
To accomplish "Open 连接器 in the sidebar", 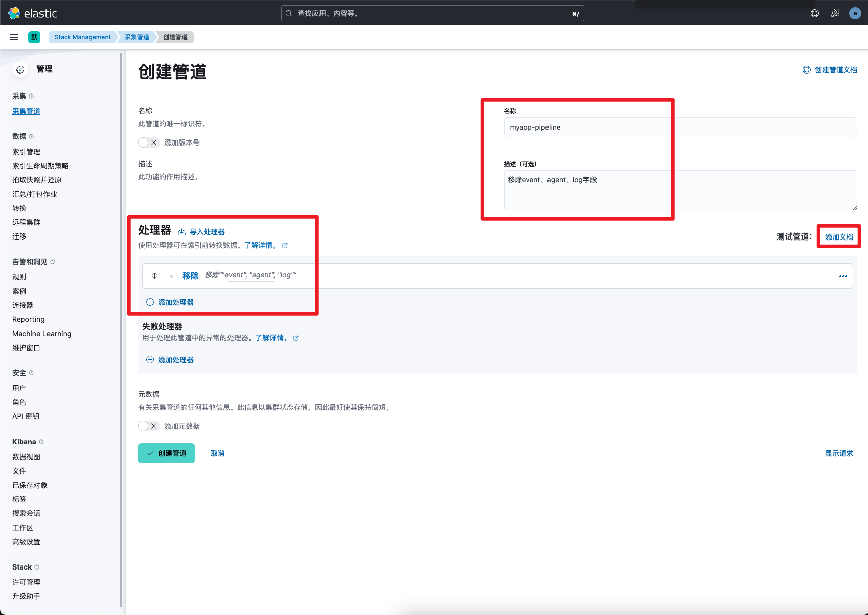I will [x=23, y=305].
